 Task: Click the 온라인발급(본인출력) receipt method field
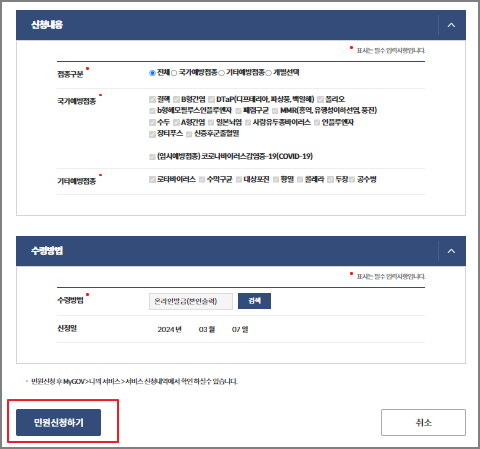pos(191,301)
